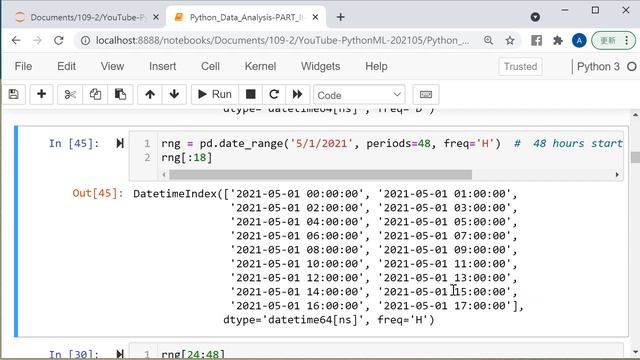640x360 pixels.
Task: Click the '2021-05-01 00:00:00' output value
Action: (297, 193)
